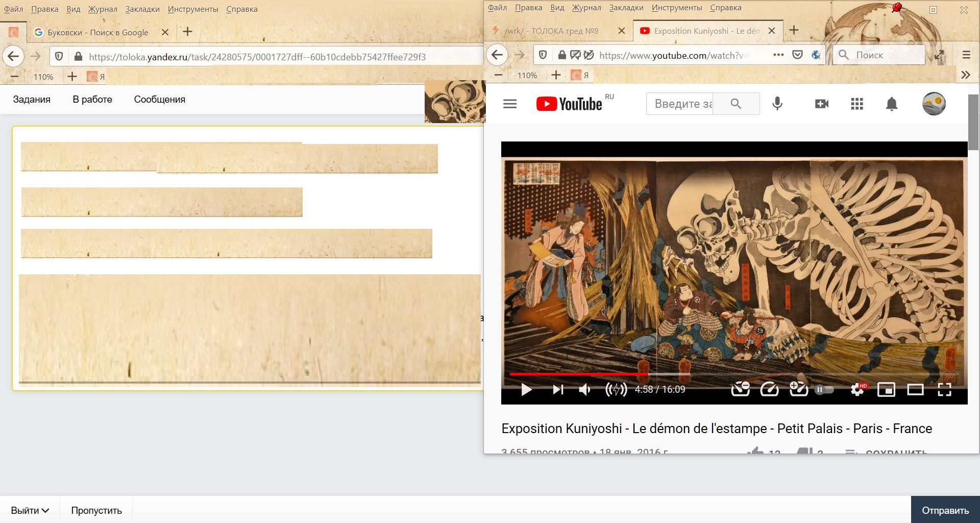The width and height of the screenshot is (980, 523).
Task: Submit task with Отправить button
Action: (945, 510)
